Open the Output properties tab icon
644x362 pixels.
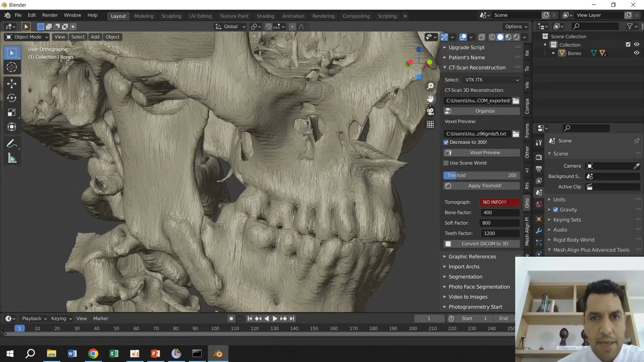tap(539, 169)
